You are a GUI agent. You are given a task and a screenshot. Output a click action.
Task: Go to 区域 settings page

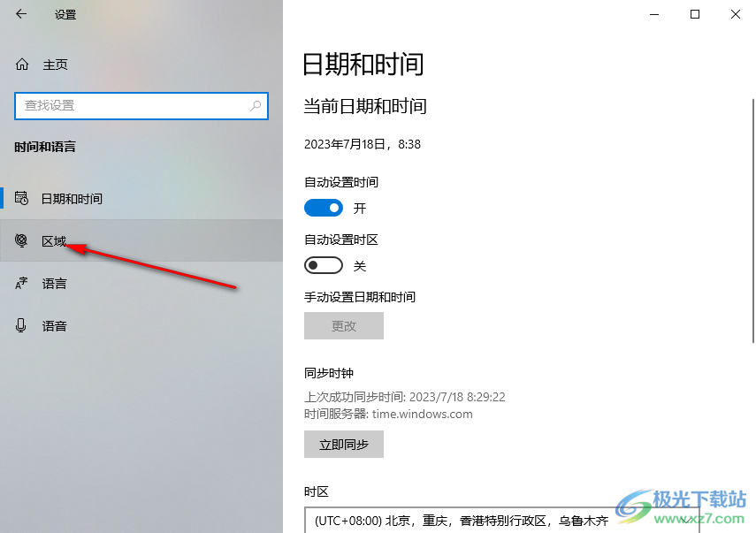click(141, 240)
